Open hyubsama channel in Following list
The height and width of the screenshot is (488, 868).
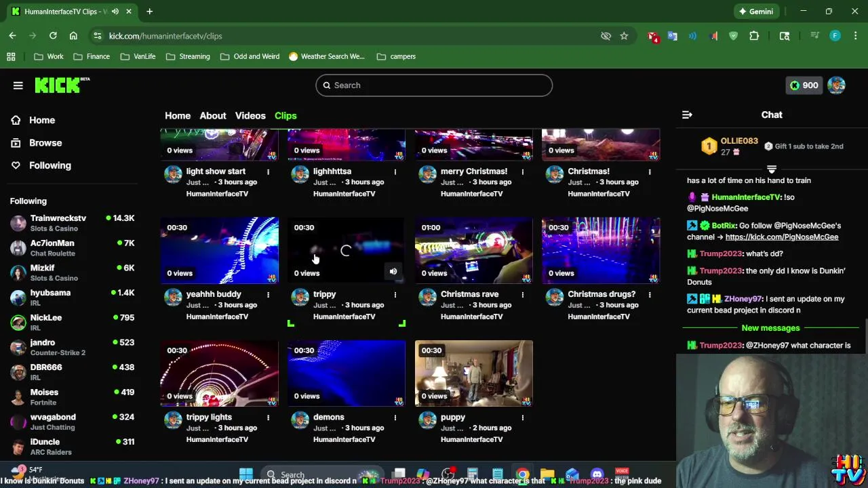(73, 298)
